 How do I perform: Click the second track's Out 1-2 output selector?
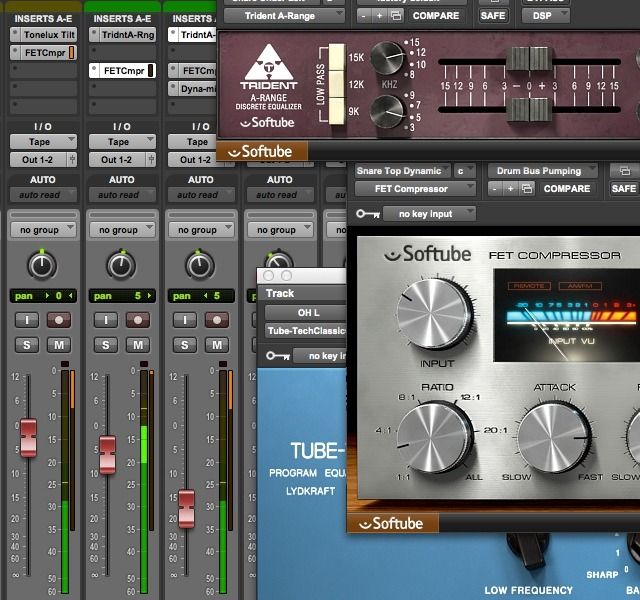(117, 160)
